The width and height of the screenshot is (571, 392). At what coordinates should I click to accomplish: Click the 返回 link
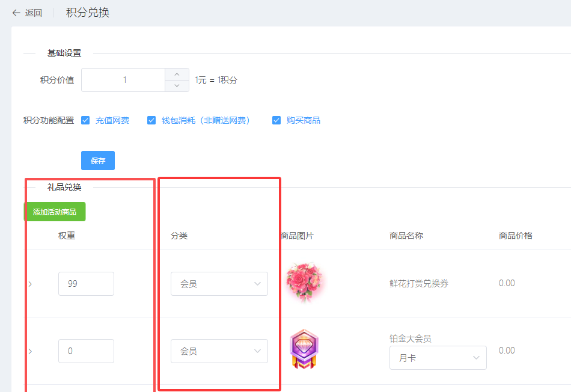(34, 13)
